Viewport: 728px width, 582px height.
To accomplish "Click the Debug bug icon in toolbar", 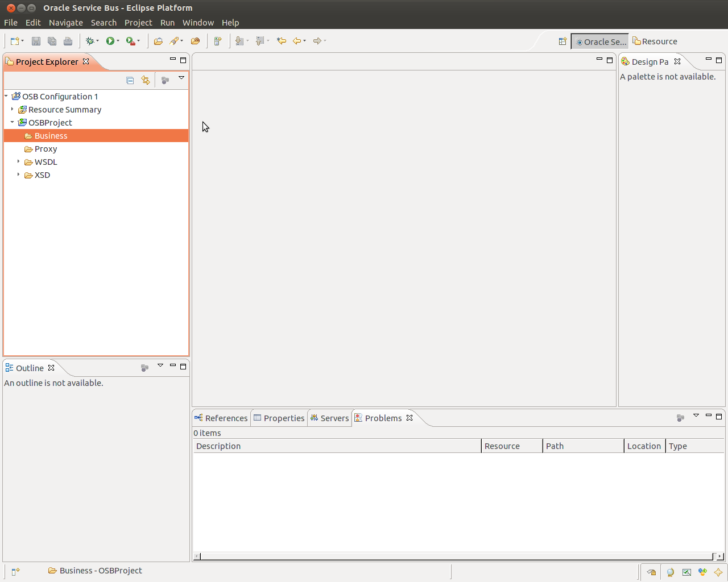I will coord(90,41).
